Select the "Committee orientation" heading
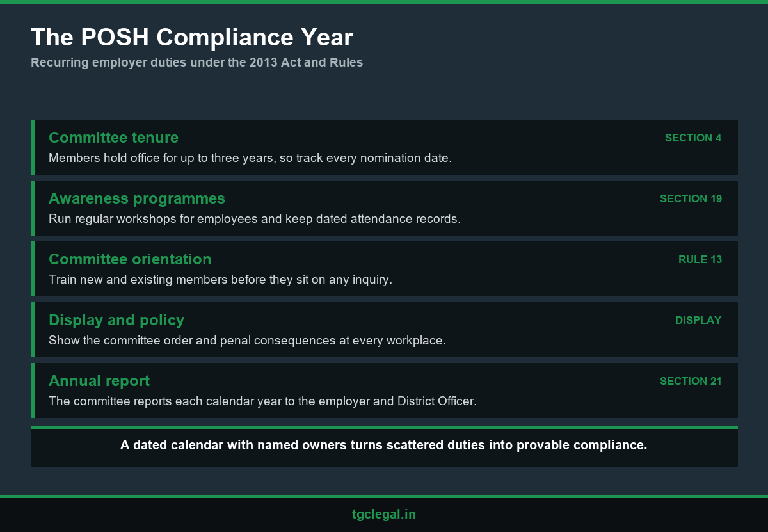The height and width of the screenshot is (532, 768). pos(130,259)
